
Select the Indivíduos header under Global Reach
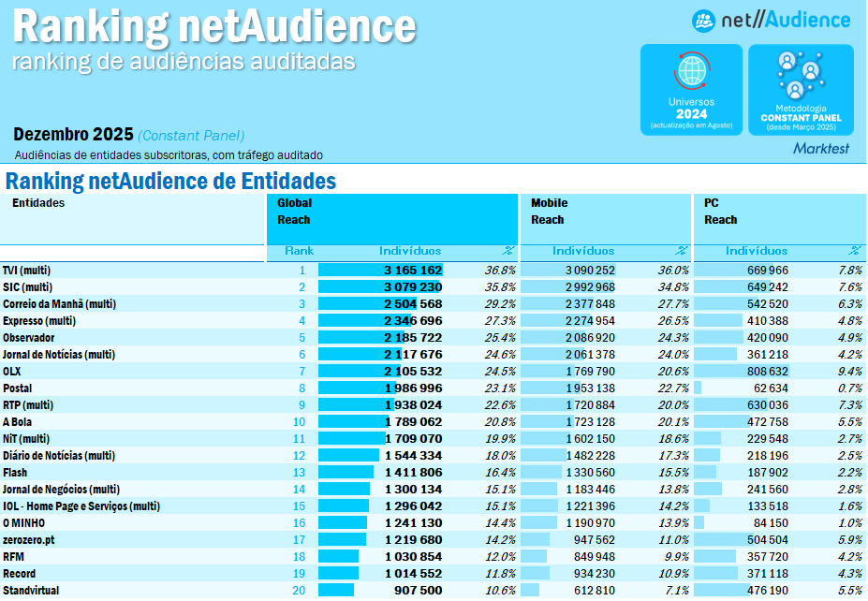click(410, 251)
